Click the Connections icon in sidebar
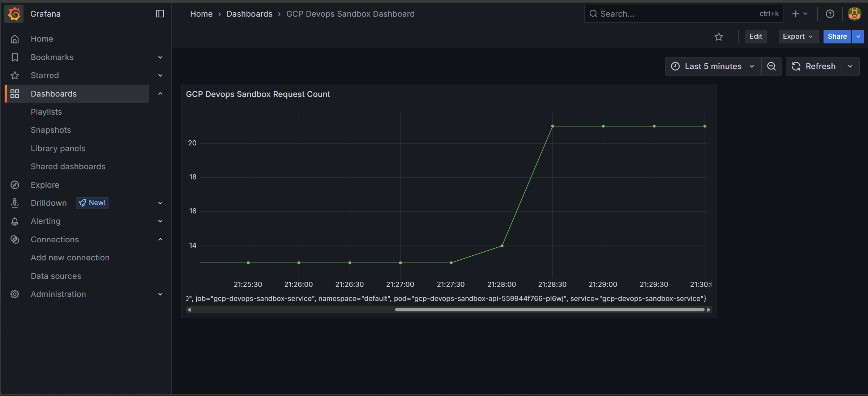The width and height of the screenshot is (868, 396). click(15, 239)
